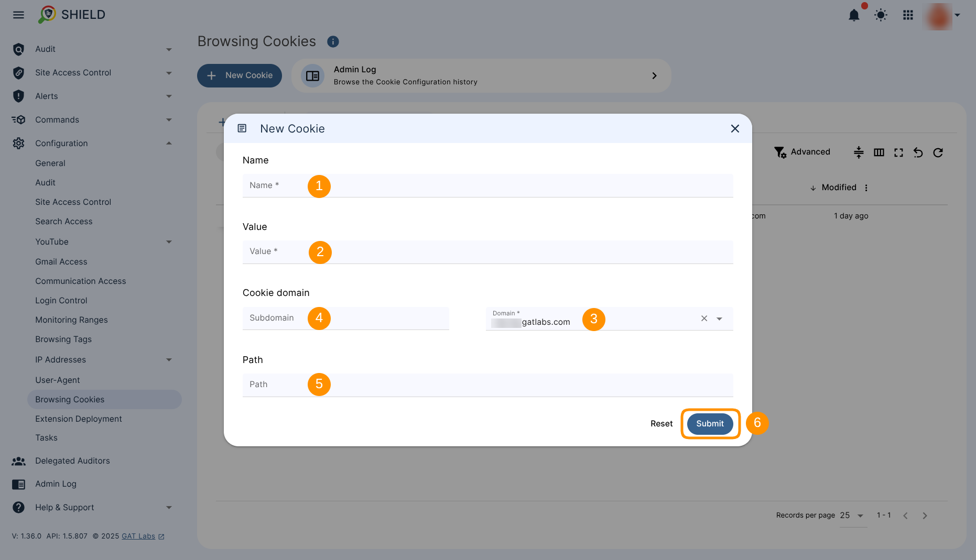Submit the new cookie form
This screenshot has height=560, width=976.
point(710,424)
